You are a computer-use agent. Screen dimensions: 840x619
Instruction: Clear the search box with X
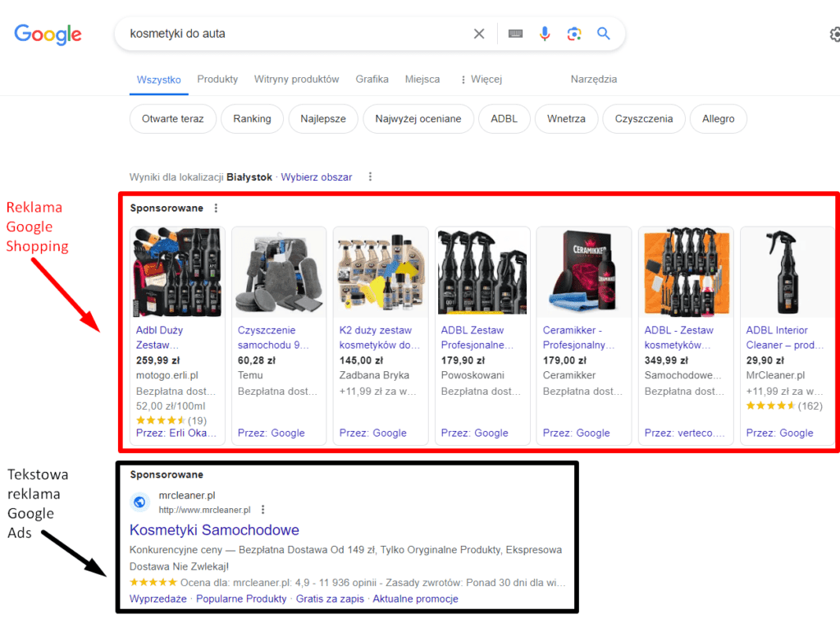[479, 34]
